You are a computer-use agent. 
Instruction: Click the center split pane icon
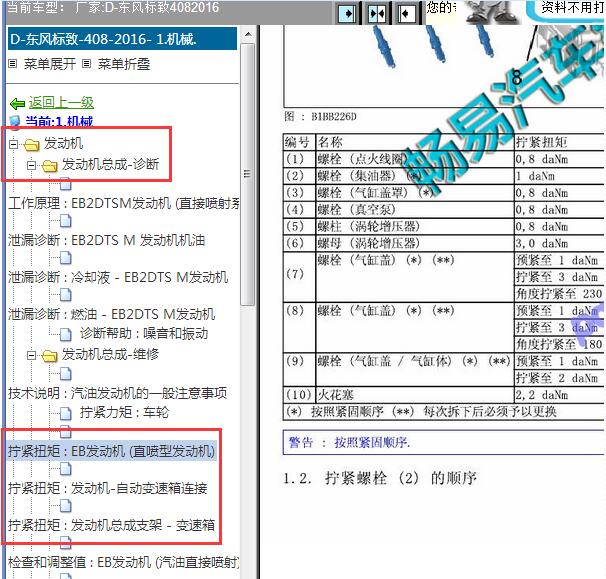tap(377, 14)
